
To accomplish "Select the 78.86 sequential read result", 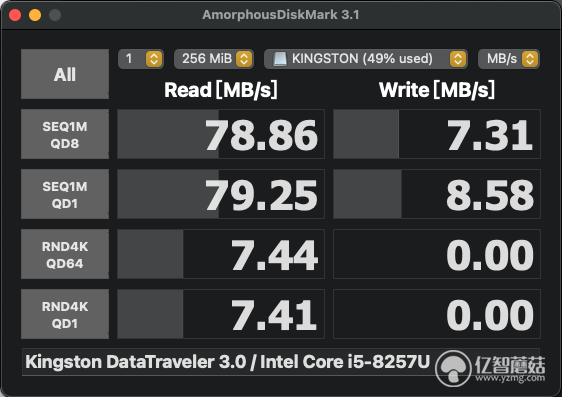I will point(221,134).
